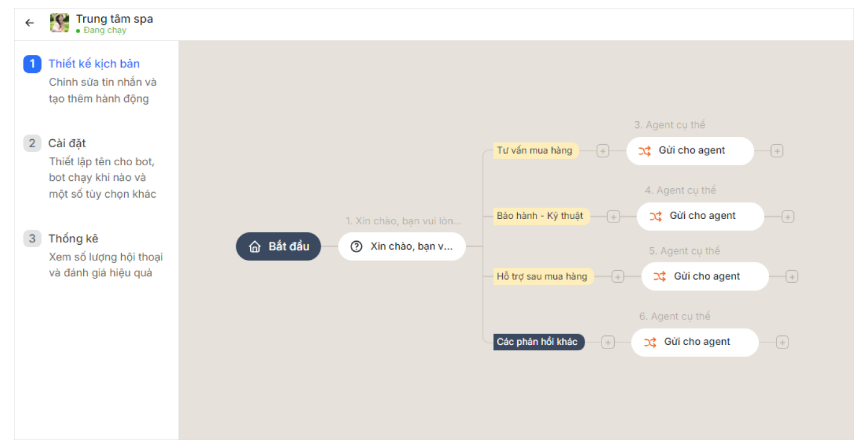Click the back arrow icon

click(x=30, y=23)
